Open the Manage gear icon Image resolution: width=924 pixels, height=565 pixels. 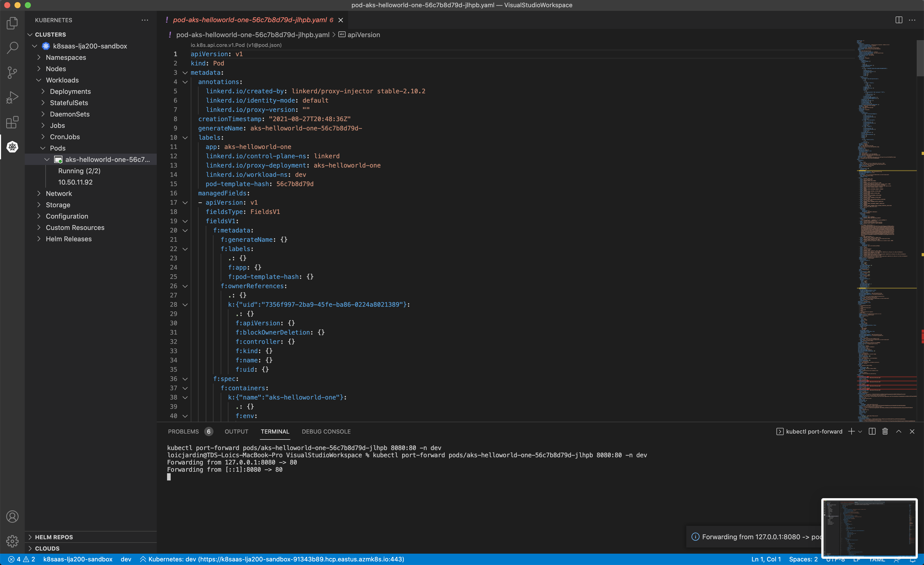12,541
